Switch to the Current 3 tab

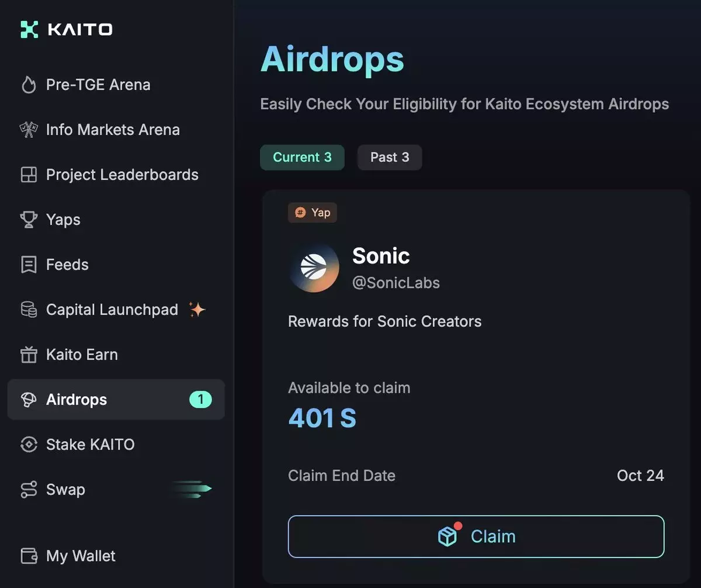click(x=302, y=157)
